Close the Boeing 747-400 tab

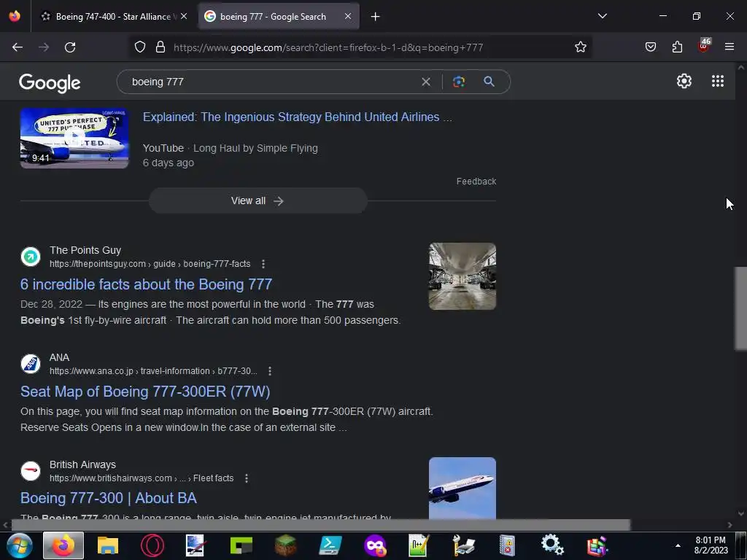tap(184, 16)
